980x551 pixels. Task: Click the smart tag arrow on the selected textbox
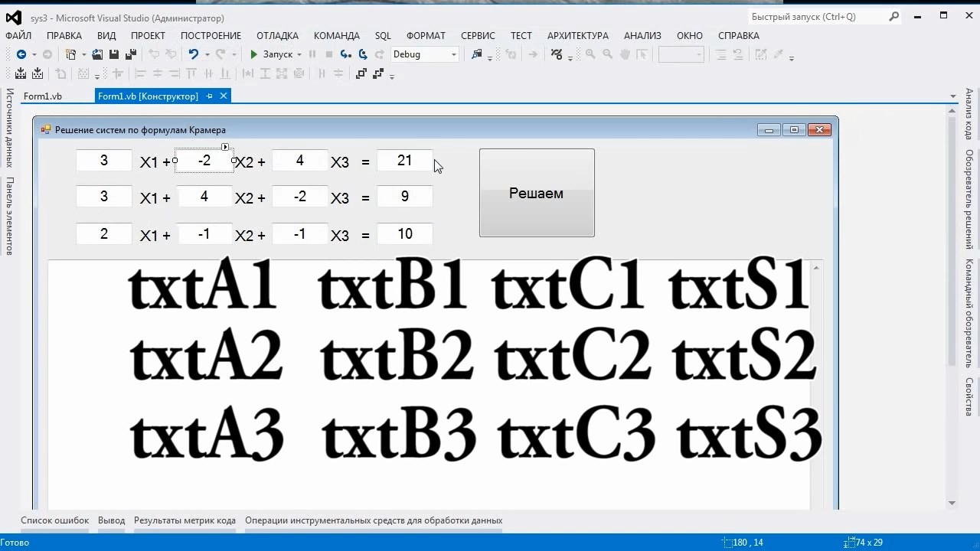point(225,147)
